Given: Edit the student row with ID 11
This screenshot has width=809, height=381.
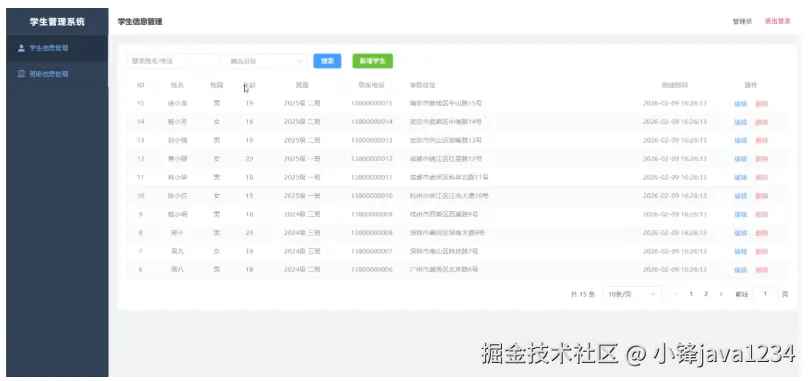Looking at the screenshot, I should [x=740, y=178].
